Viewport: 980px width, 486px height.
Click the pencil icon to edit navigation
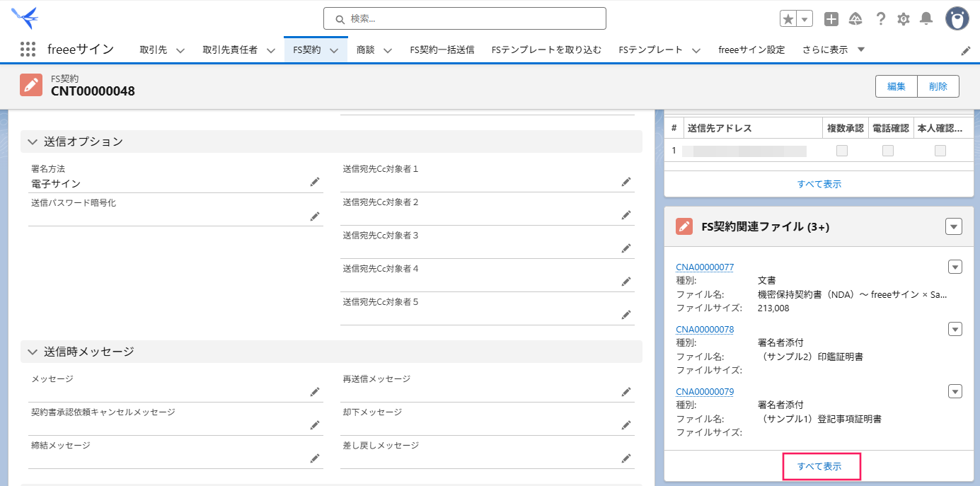point(966,50)
